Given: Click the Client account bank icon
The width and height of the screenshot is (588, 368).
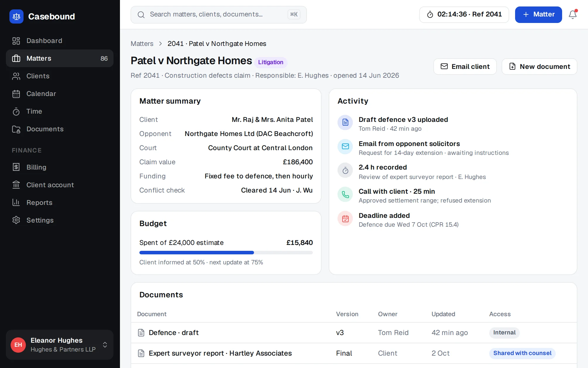Looking at the screenshot, I should tap(16, 185).
